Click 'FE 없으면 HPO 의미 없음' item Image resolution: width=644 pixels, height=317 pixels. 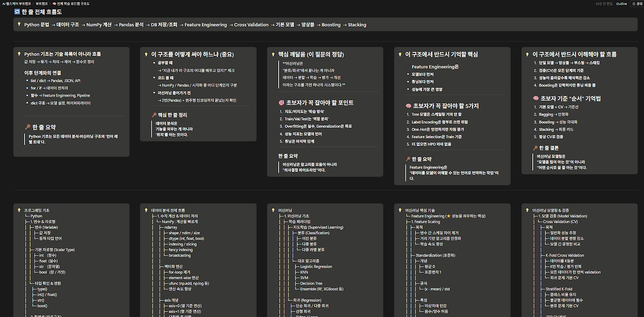[431, 144]
